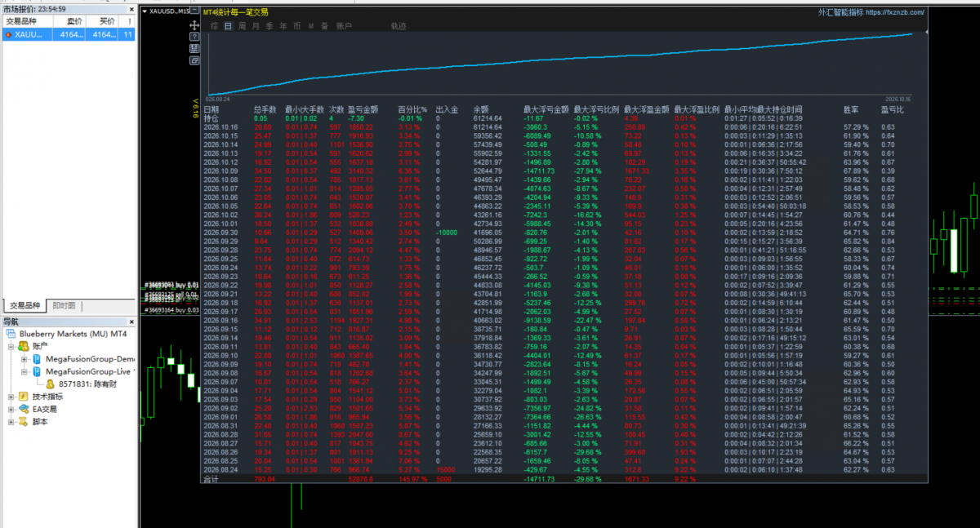Select the 季 (quarterly) period tab
The image size is (980, 528).
click(x=270, y=26)
